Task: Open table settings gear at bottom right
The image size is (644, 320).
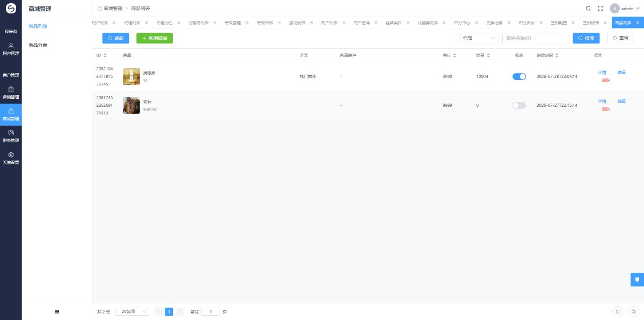Action: click(634, 311)
